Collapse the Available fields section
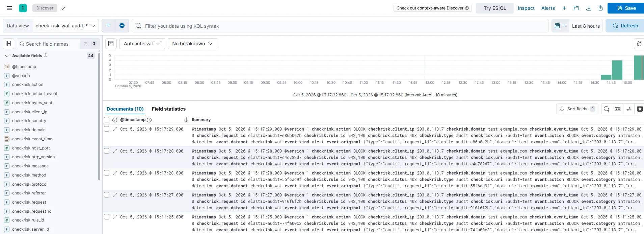The width and height of the screenshot is (644, 234). 7,55
